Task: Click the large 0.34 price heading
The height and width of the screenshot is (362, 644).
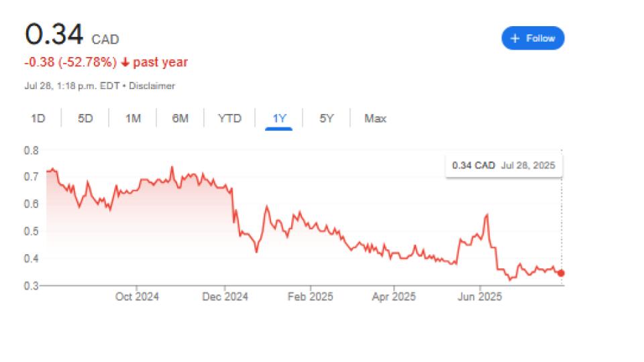Action: coord(54,35)
